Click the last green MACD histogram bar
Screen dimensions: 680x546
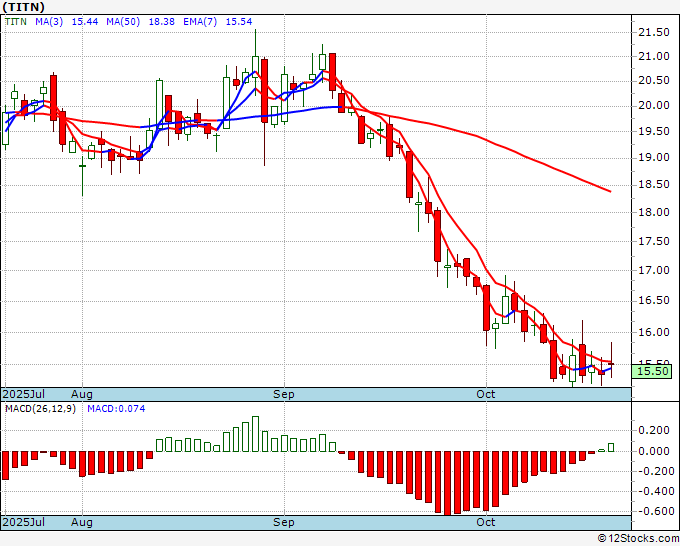pos(611,448)
